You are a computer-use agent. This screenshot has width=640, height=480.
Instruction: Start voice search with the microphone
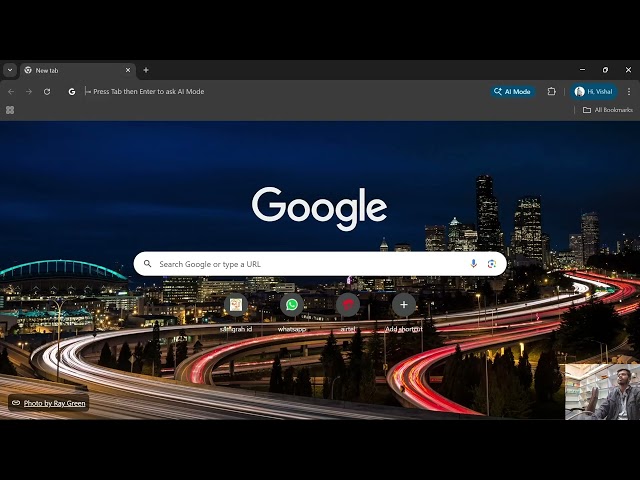(x=473, y=264)
